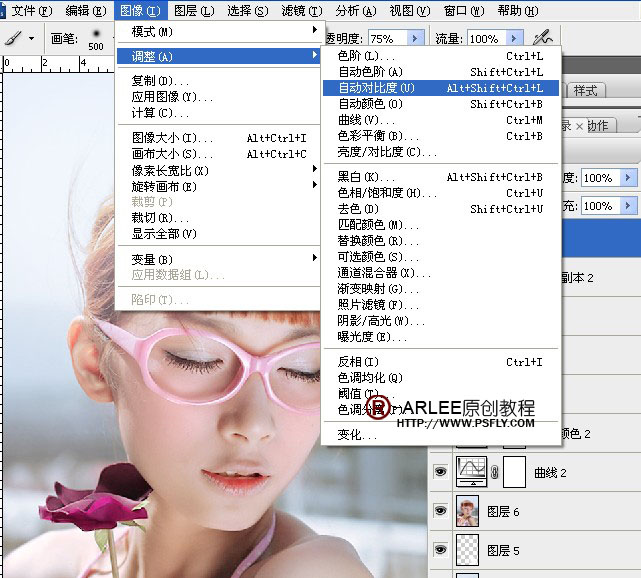641x578 pixels.
Task: Expand the 模式(M) submenu
Action: click(x=218, y=31)
